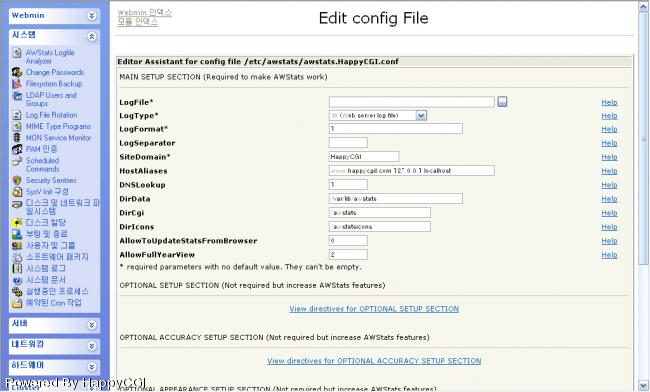Open Help for LogFile parameter

tap(609, 102)
